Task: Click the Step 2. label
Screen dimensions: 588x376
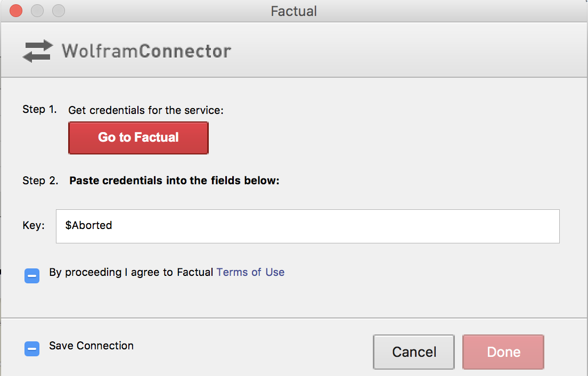Action: 40,181
